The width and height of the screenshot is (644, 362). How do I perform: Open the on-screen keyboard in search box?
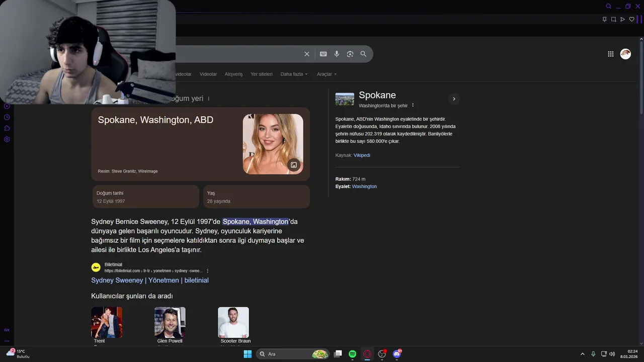click(x=324, y=54)
